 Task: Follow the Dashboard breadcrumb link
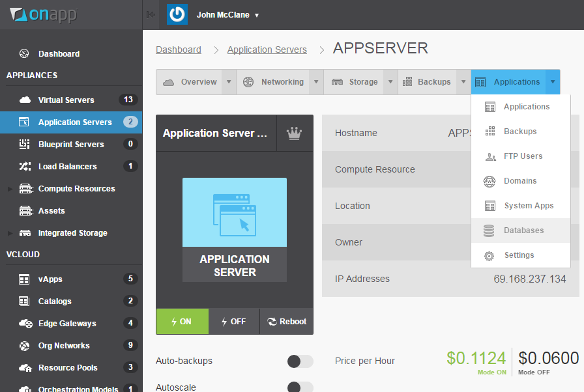[x=178, y=49]
